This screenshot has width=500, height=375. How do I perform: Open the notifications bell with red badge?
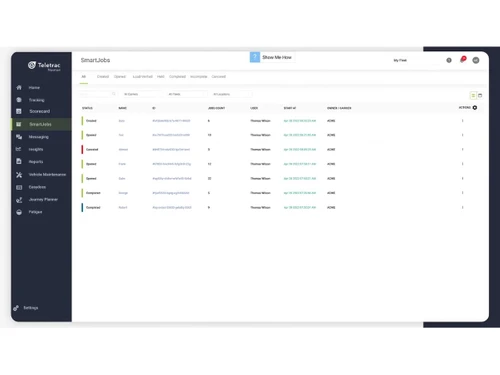point(463,60)
